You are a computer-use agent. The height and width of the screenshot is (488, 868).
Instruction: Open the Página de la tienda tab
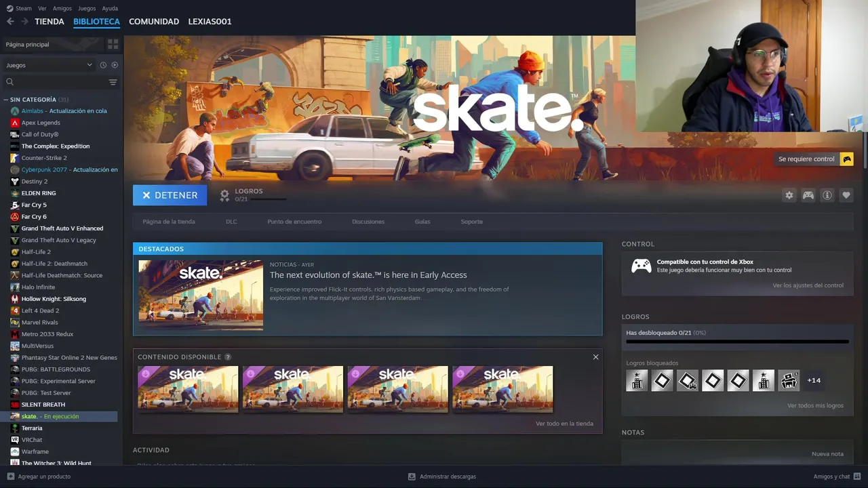pos(169,222)
